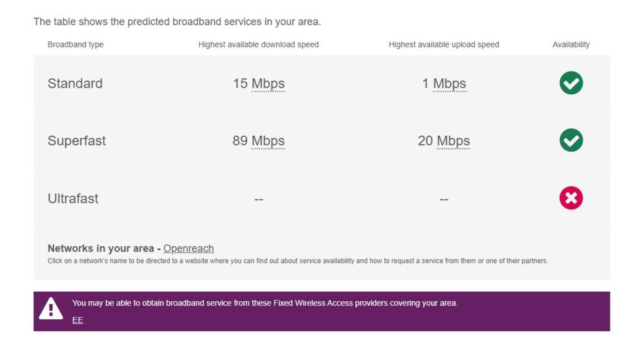Click the Mbps abbreviation beside 89
The height and width of the screenshot is (342, 644).
tap(268, 141)
